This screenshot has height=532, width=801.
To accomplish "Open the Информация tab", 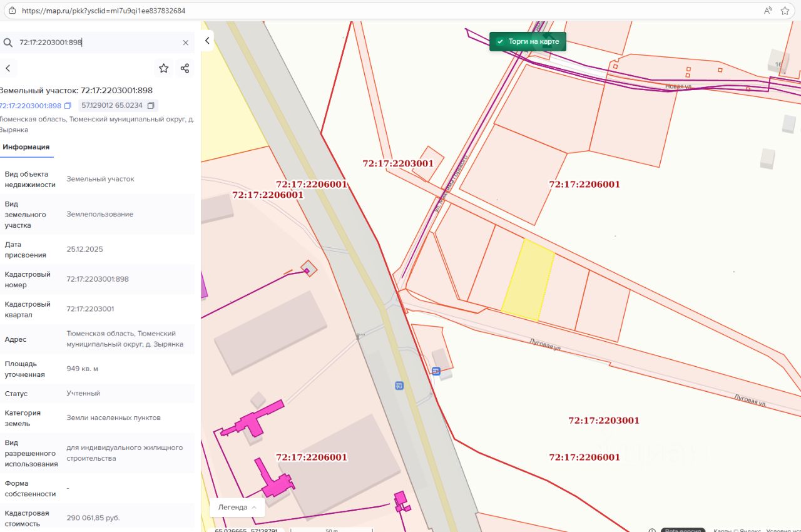I will pos(26,147).
